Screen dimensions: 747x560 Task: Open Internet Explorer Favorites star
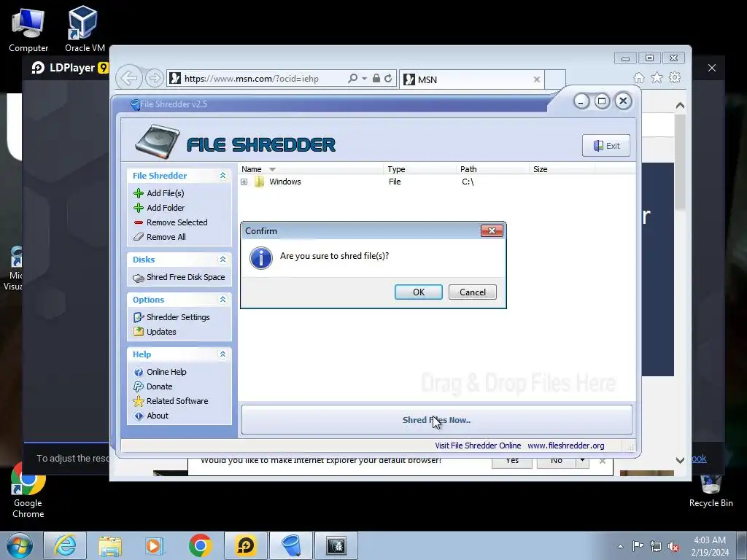657,77
